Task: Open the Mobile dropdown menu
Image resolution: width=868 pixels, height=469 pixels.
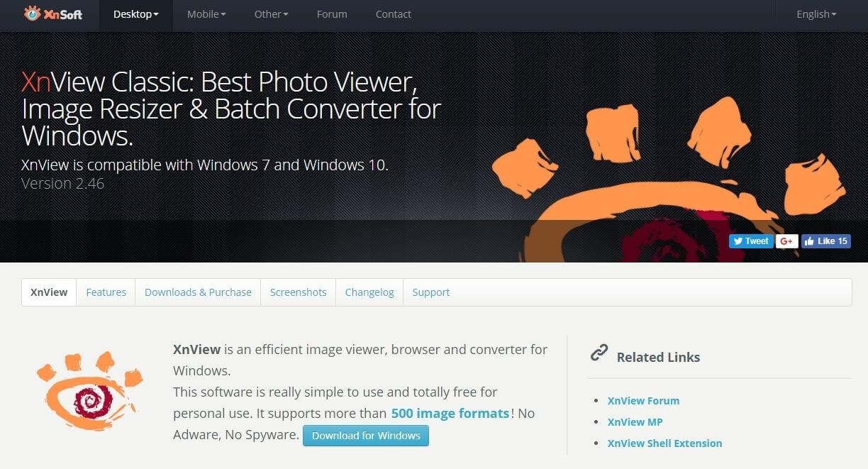Action: tap(206, 14)
